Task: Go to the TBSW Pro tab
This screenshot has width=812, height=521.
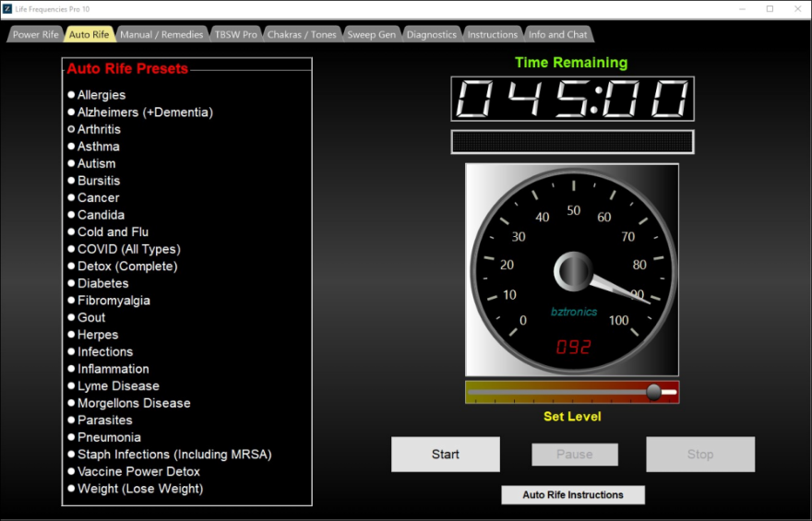Action: (235, 35)
